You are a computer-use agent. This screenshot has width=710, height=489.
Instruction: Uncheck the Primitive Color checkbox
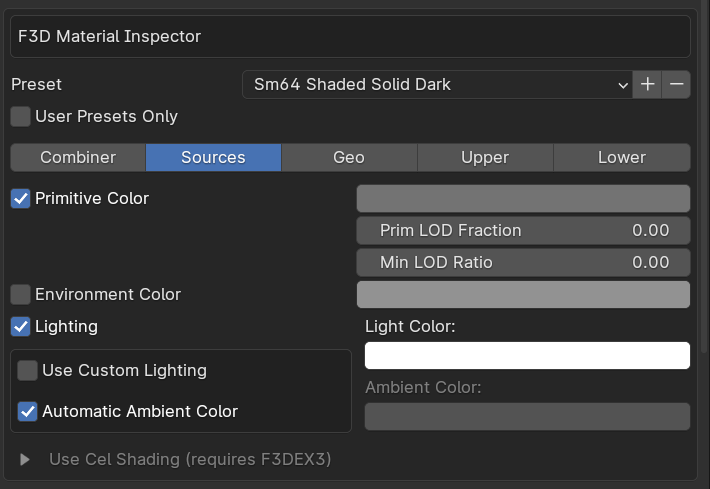(20, 198)
